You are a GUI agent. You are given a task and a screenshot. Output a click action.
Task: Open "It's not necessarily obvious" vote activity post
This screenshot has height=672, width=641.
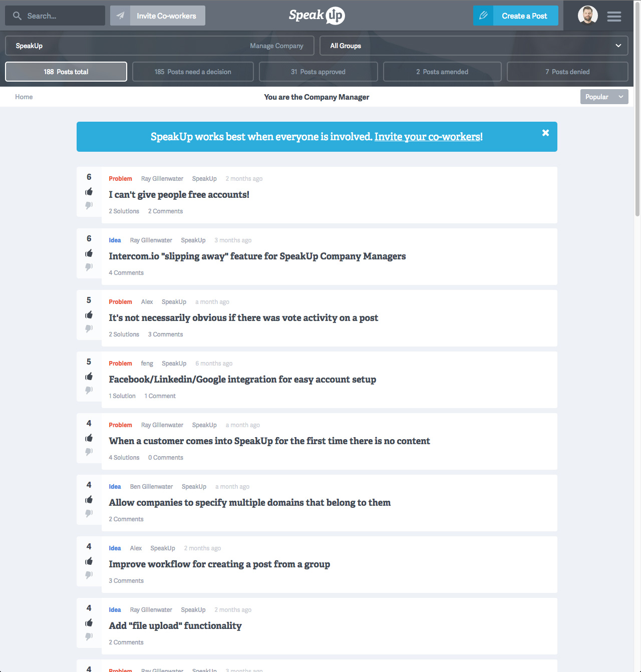point(243,317)
